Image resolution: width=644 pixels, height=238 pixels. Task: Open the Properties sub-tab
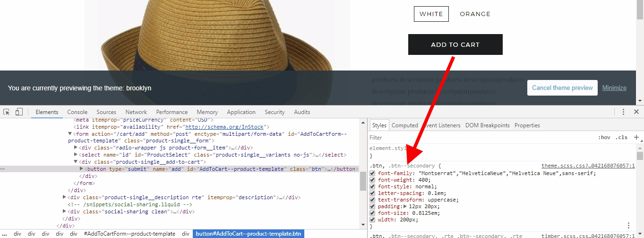tap(527, 125)
